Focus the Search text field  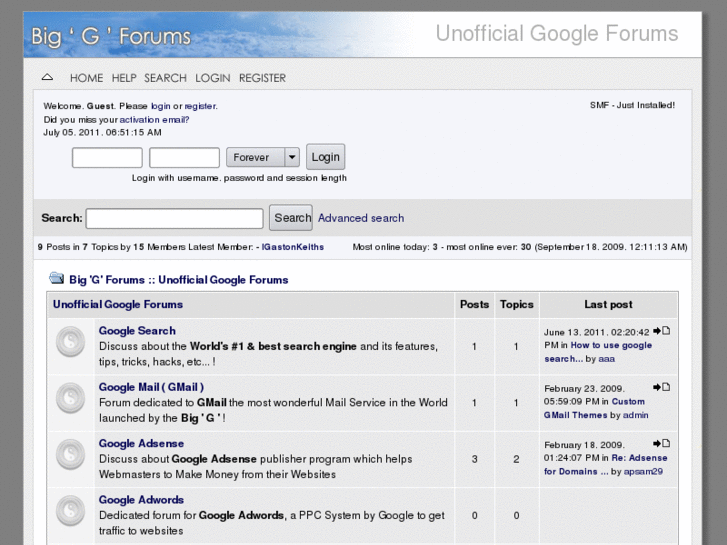point(175,218)
